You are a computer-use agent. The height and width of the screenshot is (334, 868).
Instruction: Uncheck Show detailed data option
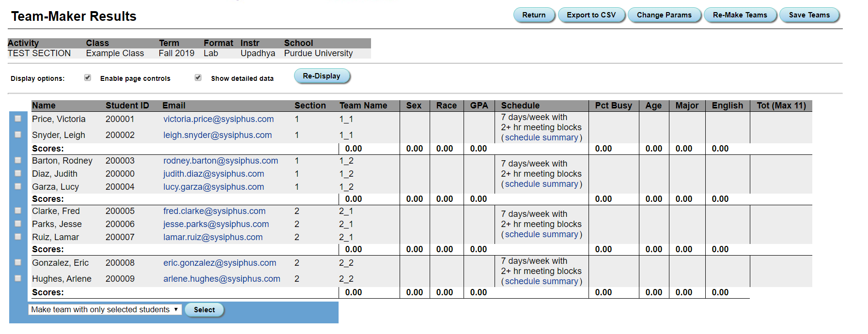[x=198, y=77]
